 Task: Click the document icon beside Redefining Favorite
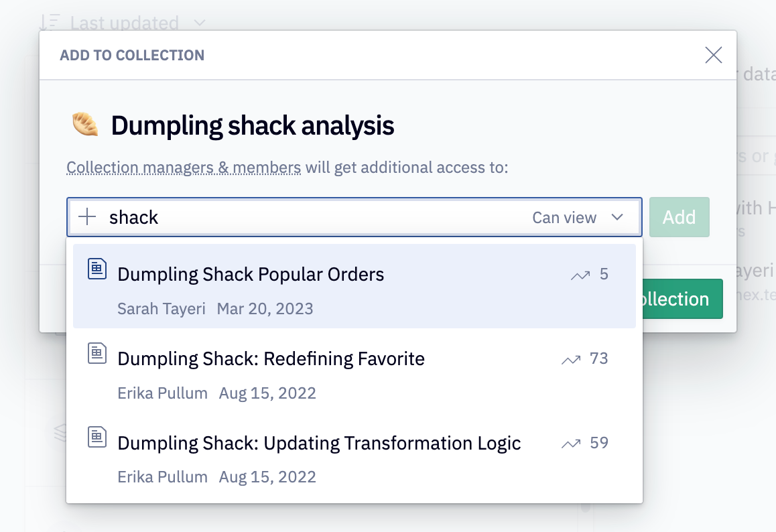97,352
